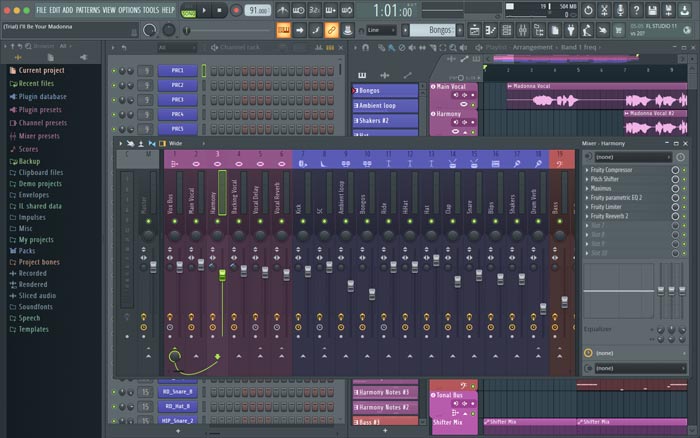Toggle the green mute LED of Bass mixer track
Screen dimensions: 700x438
[x=560, y=221]
